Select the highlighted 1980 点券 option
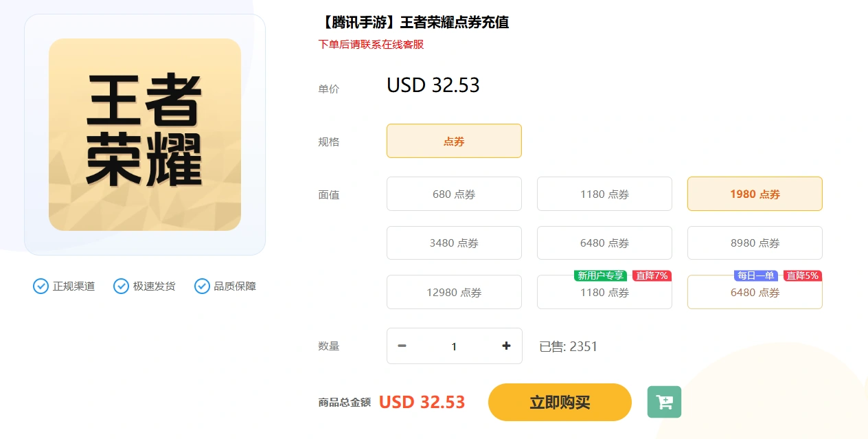 pyautogui.click(x=755, y=194)
